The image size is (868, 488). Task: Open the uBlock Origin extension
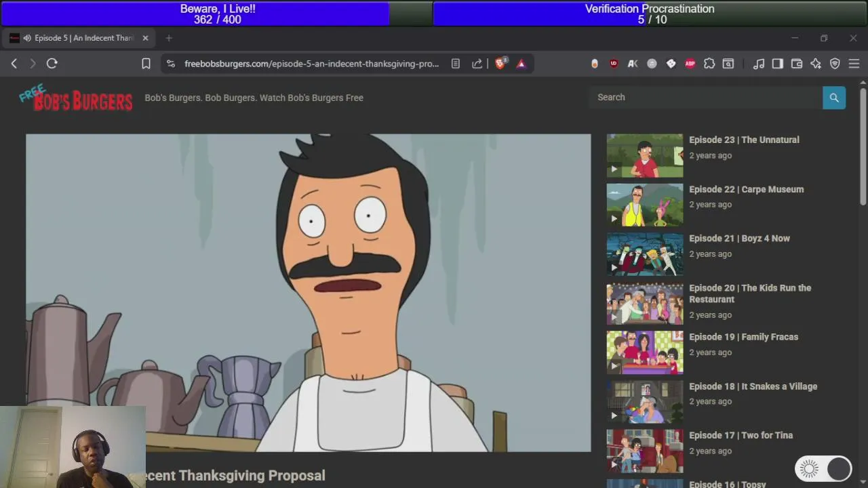614,64
